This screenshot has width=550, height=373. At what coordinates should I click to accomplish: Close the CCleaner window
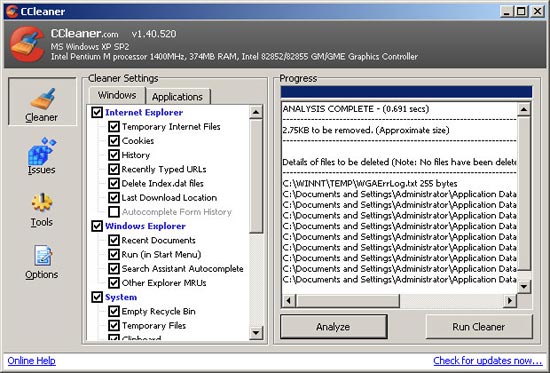[x=537, y=11]
